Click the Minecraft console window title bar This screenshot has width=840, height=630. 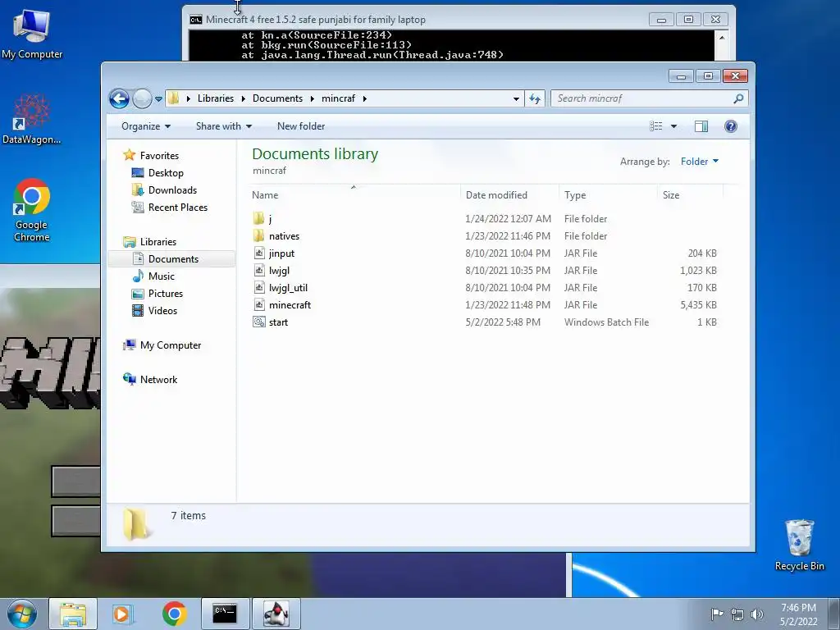[418, 20]
